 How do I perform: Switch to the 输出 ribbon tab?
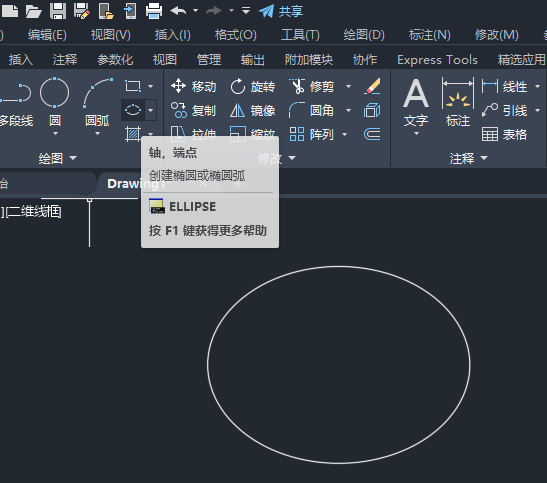pos(253,60)
